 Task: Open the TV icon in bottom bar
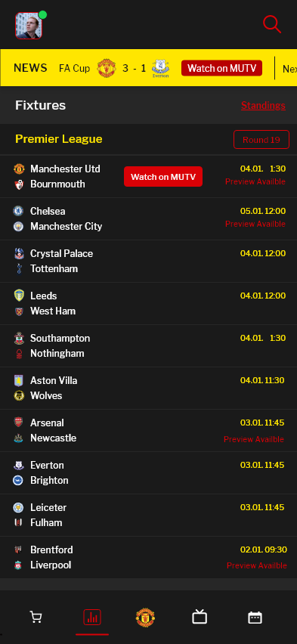coord(200,617)
